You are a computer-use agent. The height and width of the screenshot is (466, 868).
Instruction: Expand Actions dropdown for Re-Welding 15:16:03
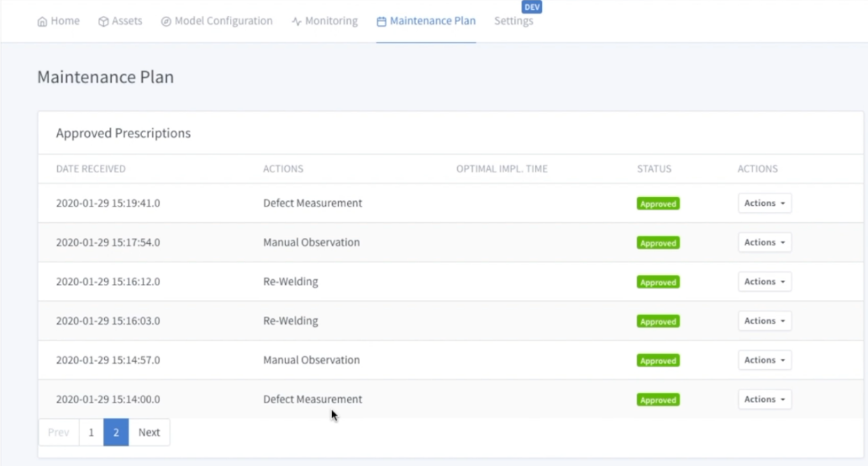click(x=765, y=320)
